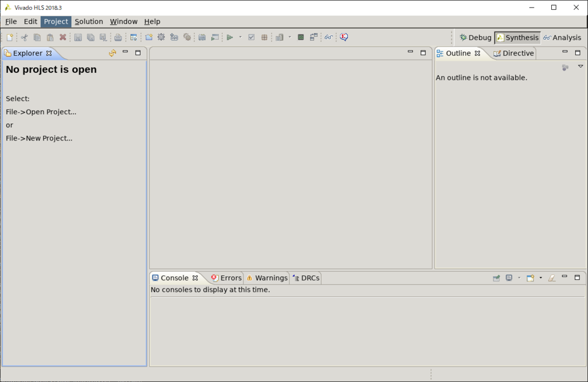Open the Help menu
Image resolution: width=588 pixels, height=382 pixels.
tap(152, 21)
